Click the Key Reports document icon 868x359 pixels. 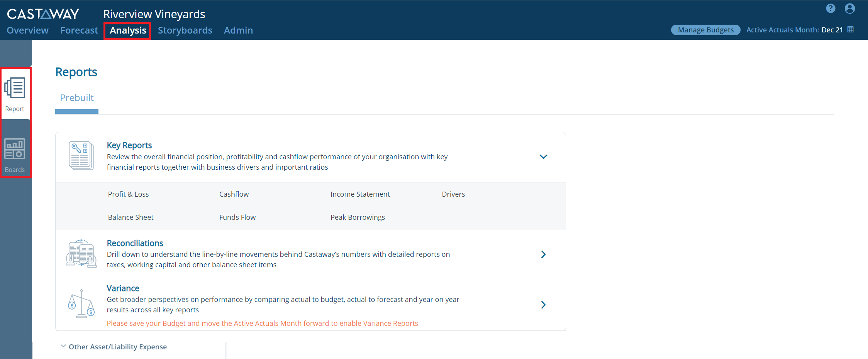(81, 156)
